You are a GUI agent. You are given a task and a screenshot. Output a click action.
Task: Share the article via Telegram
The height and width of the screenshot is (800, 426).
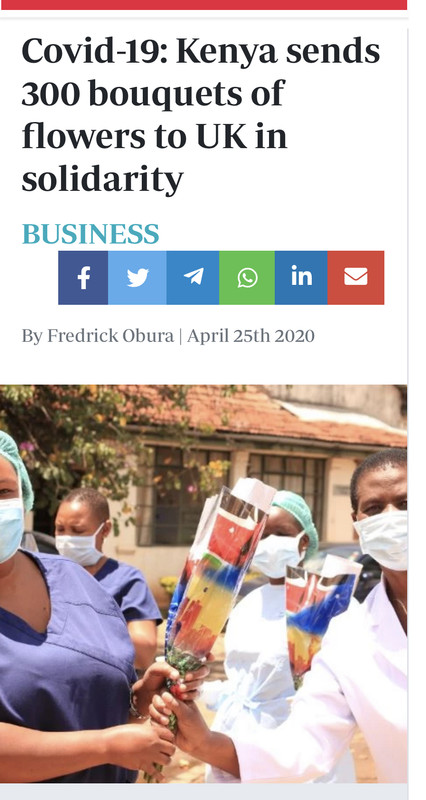click(x=193, y=278)
